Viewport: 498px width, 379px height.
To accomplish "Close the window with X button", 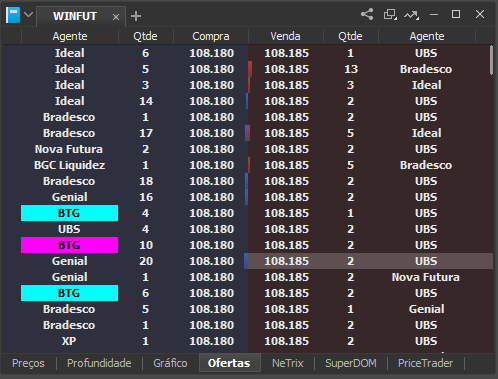I will click(480, 14).
